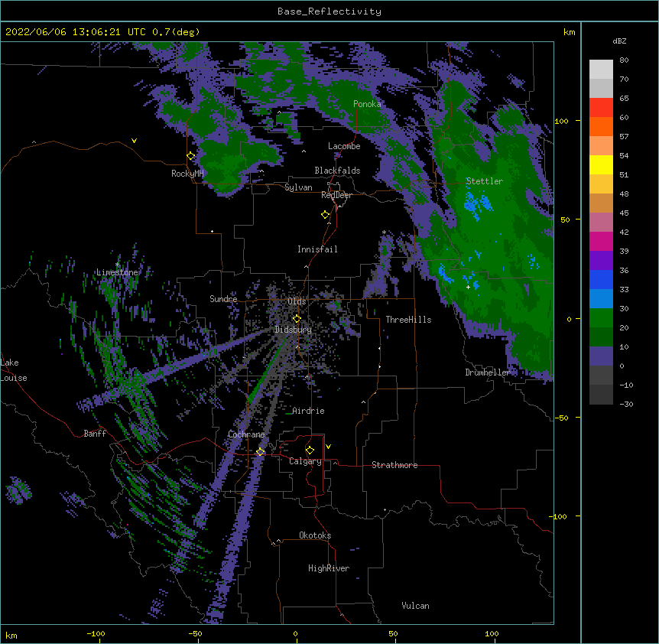Click the Calgary city label
The width and height of the screenshot is (659, 644).
pyautogui.click(x=305, y=461)
